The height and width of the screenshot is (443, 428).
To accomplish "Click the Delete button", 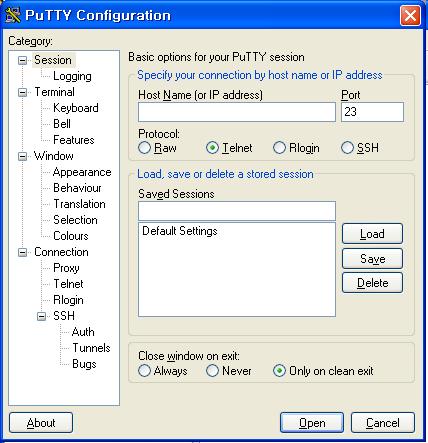I will point(372,283).
